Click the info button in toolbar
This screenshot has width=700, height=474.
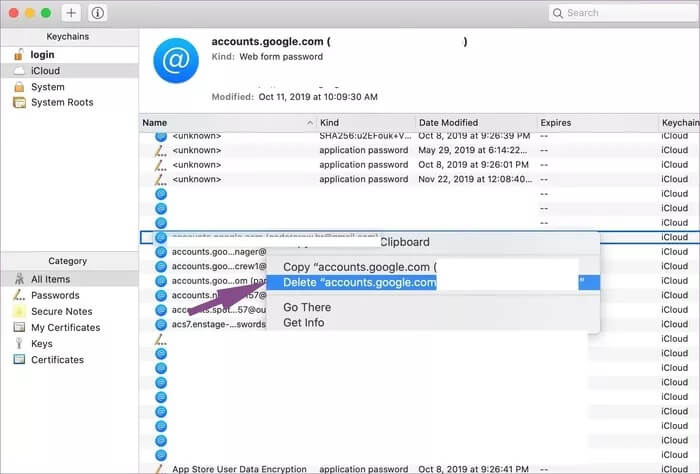point(97,13)
